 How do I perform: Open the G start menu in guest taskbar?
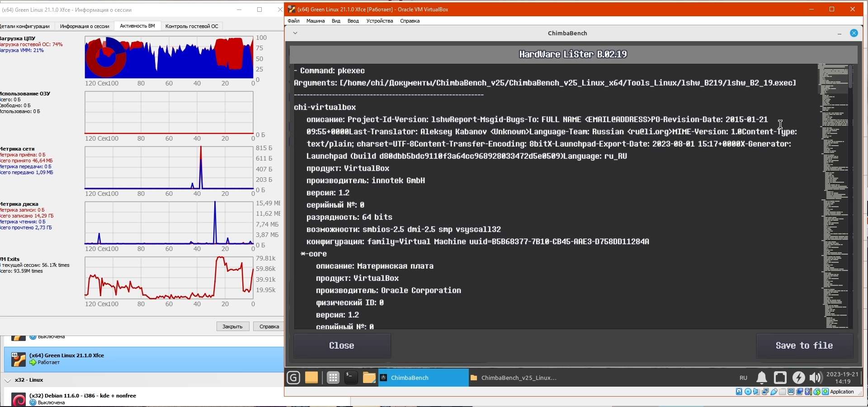tap(293, 378)
